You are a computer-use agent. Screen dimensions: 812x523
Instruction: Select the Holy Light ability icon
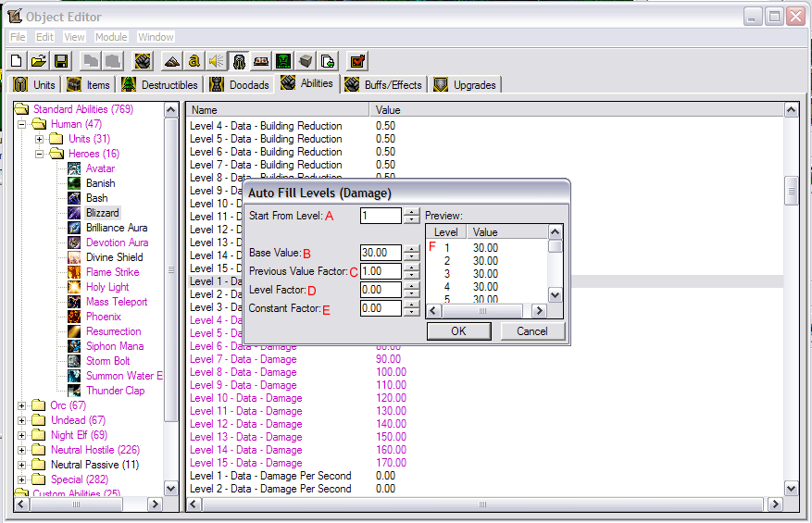[x=74, y=287]
